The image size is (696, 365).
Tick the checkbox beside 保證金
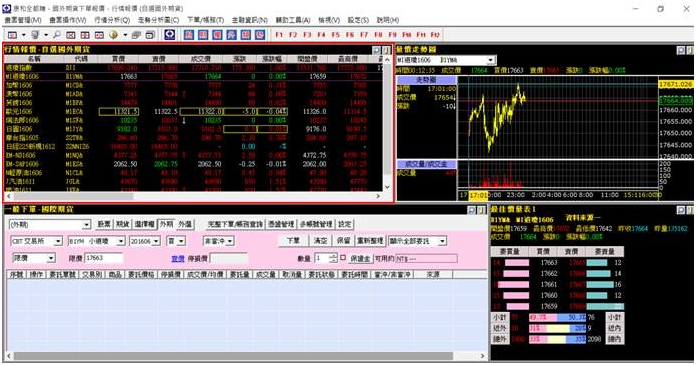click(343, 258)
